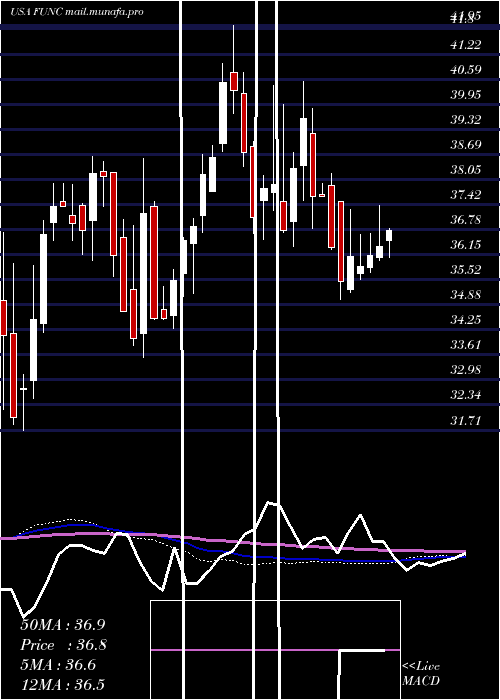Click the 39.95 price axis label

click(466, 95)
